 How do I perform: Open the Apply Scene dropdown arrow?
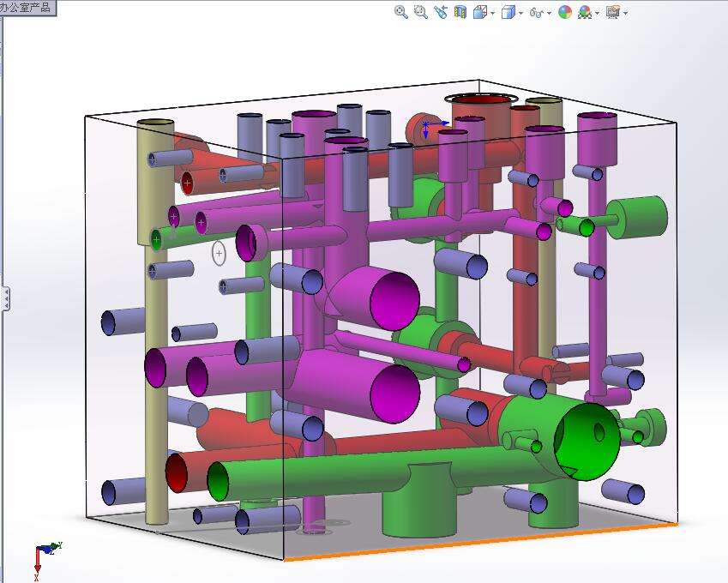point(597,13)
